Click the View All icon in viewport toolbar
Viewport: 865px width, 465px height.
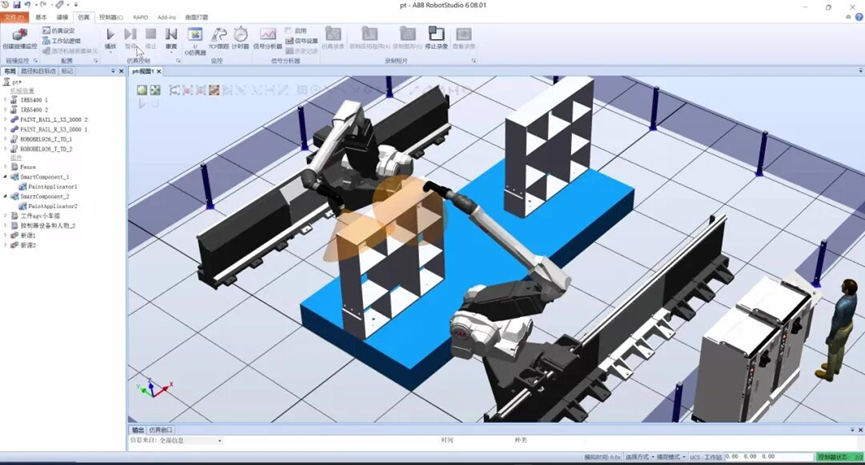[156, 90]
